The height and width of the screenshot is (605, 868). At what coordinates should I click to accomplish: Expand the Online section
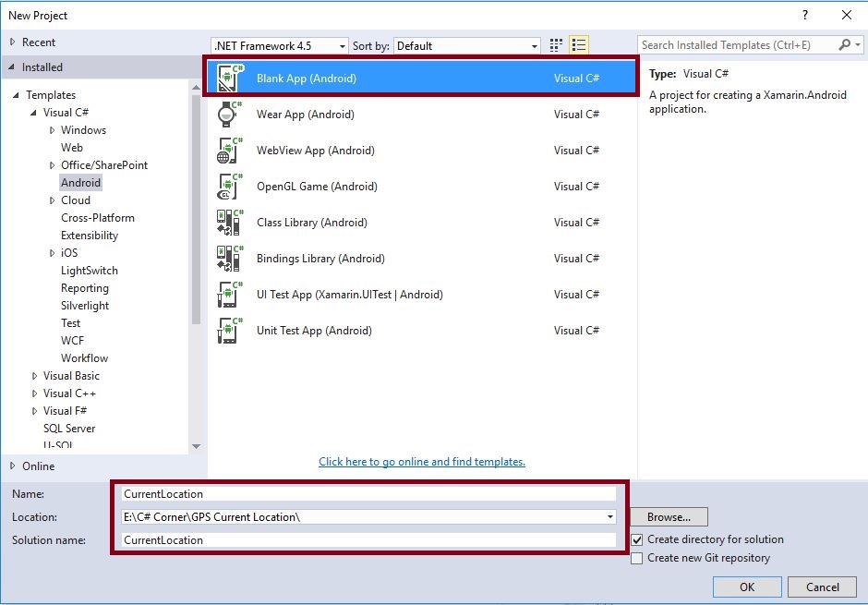click(x=12, y=466)
